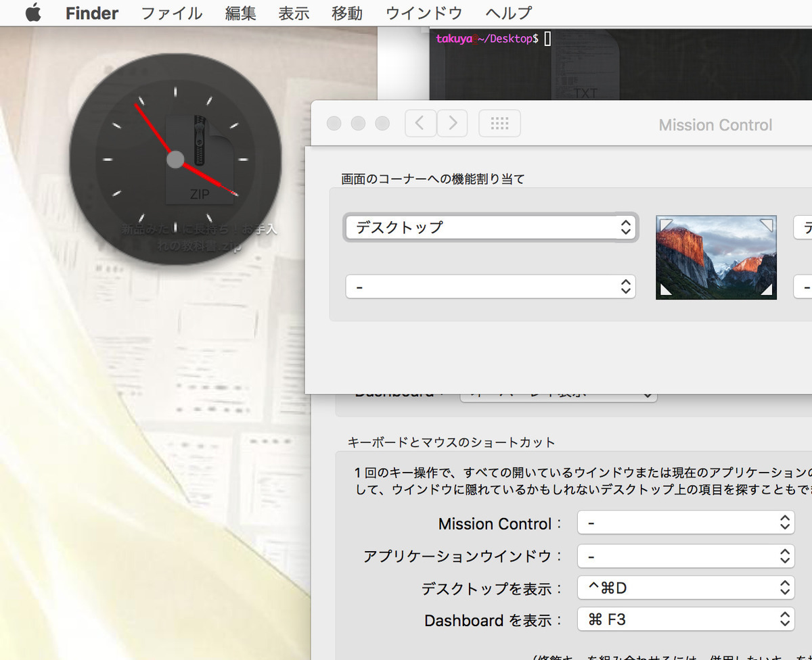This screenshot has height=660, width=812.
Task: Go back in System Preferences
Action: (x=420, y=123)
